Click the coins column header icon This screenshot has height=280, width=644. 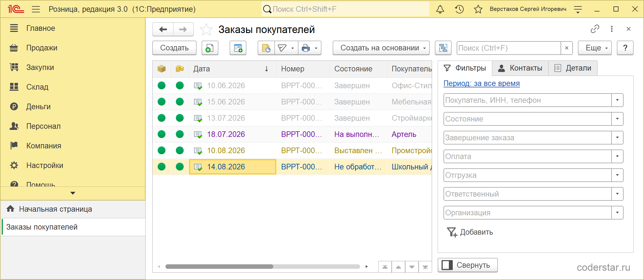coord(180,69)
